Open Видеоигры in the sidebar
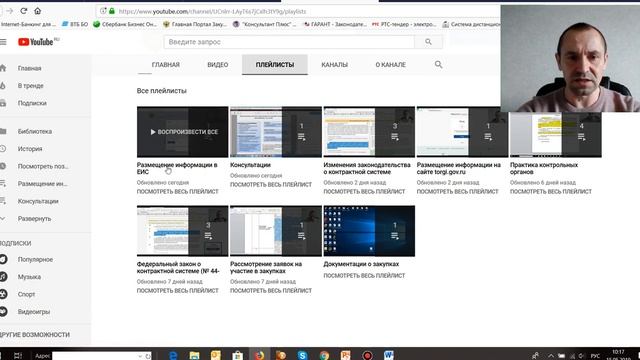The height and width of the screenshot is (360, 640). pyautogui.click(x=33, y=312)
